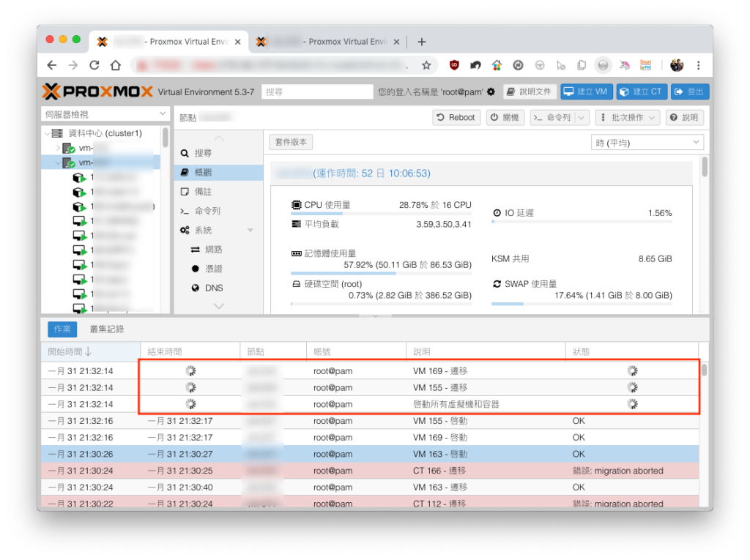Log out using the 登出 button

click(690, 92)
